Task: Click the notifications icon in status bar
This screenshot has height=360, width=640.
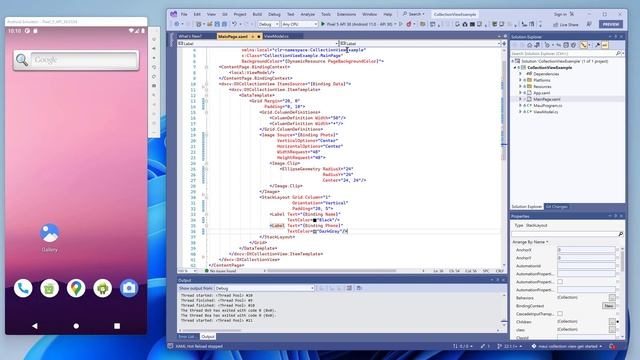Action: [x=613, y=346]
